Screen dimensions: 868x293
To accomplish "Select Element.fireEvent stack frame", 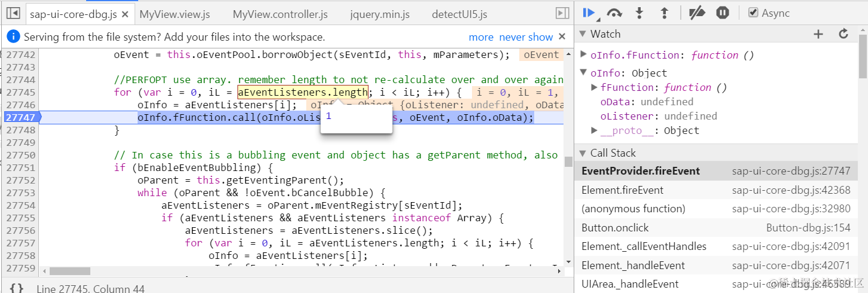I will [x=716, y=190].
